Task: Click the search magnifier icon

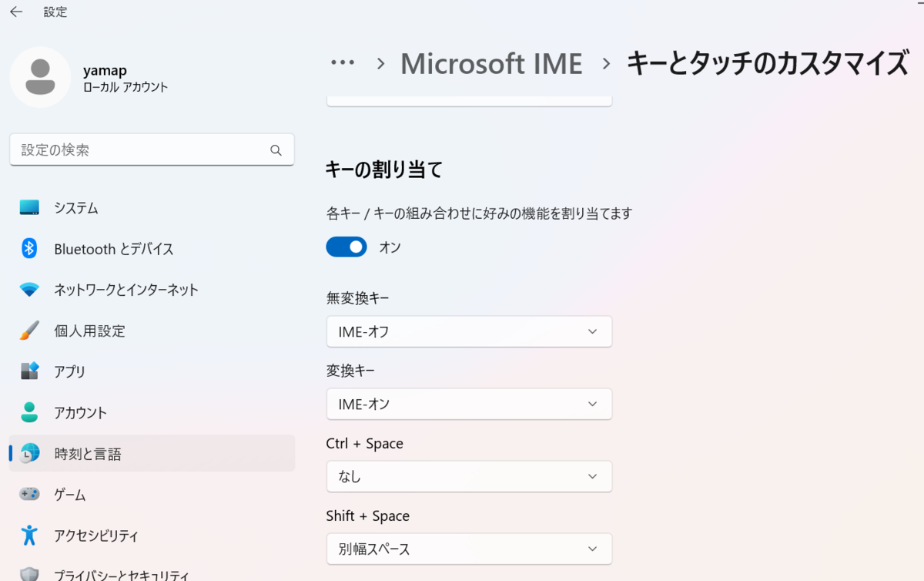Action: 276,150
